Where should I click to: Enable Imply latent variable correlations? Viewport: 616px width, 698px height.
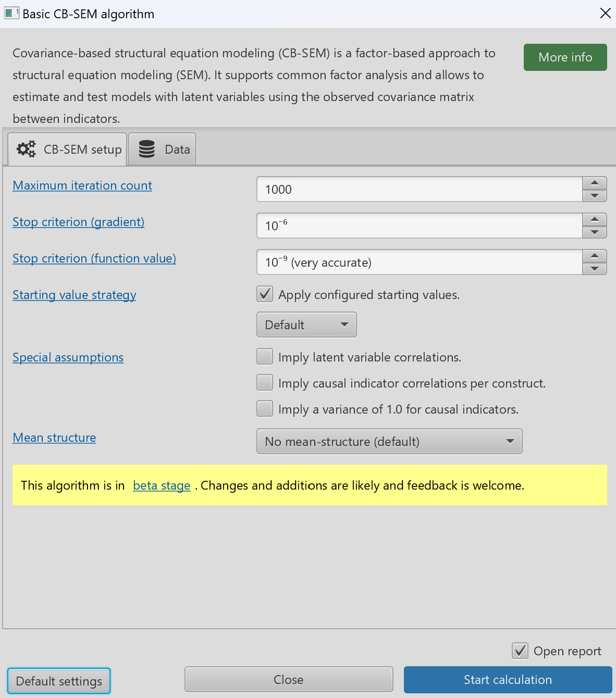[x=265, y=357]
